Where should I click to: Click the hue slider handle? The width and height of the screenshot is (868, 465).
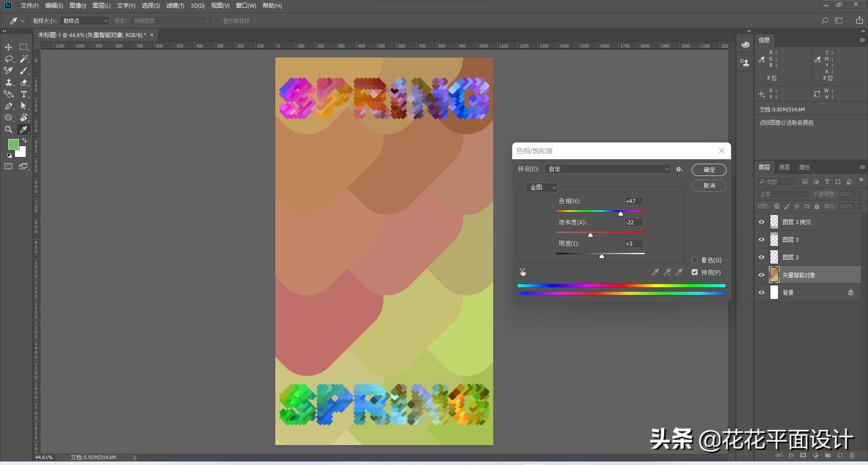click(x=621, y=214)
